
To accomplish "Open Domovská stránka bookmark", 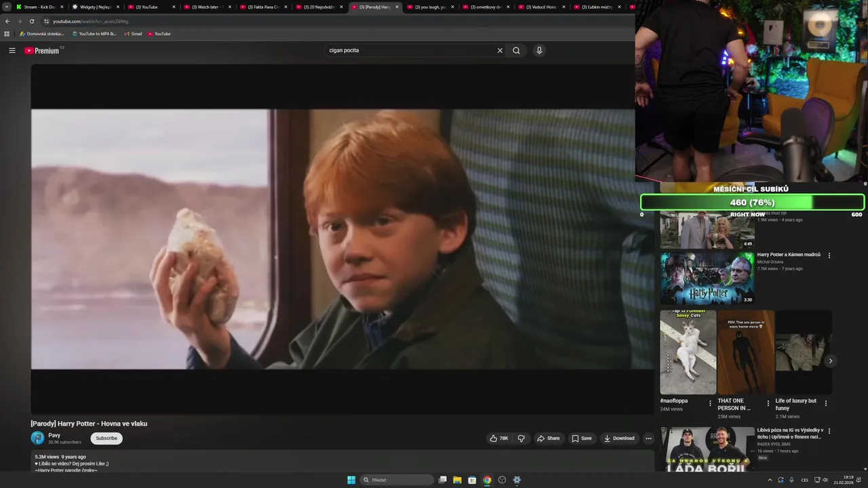I will [42, 34].
